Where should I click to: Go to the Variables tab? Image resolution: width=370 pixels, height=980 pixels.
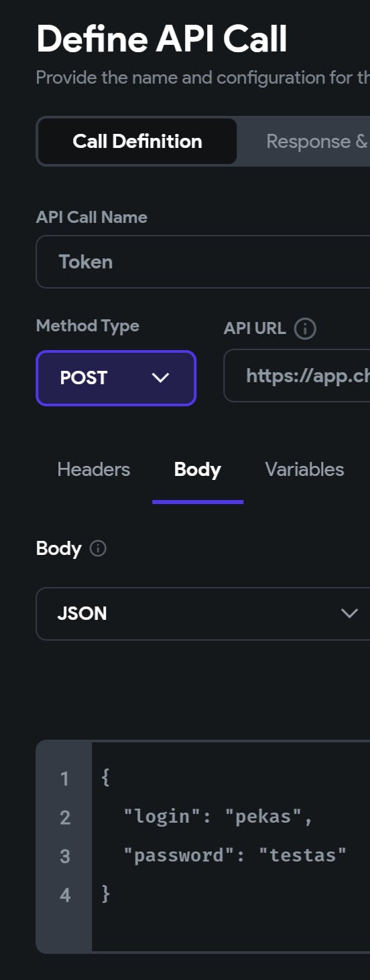[x=304, y=469]
